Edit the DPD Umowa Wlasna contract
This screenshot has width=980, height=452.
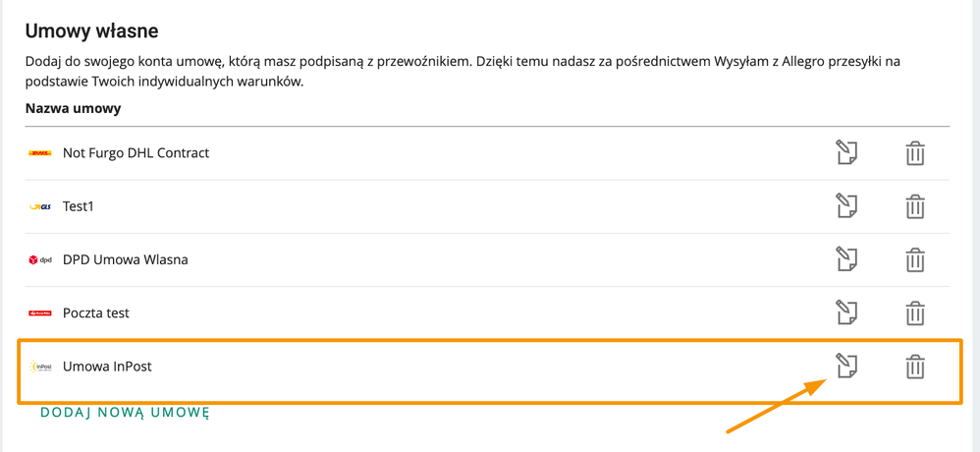(x=846, y=258)
